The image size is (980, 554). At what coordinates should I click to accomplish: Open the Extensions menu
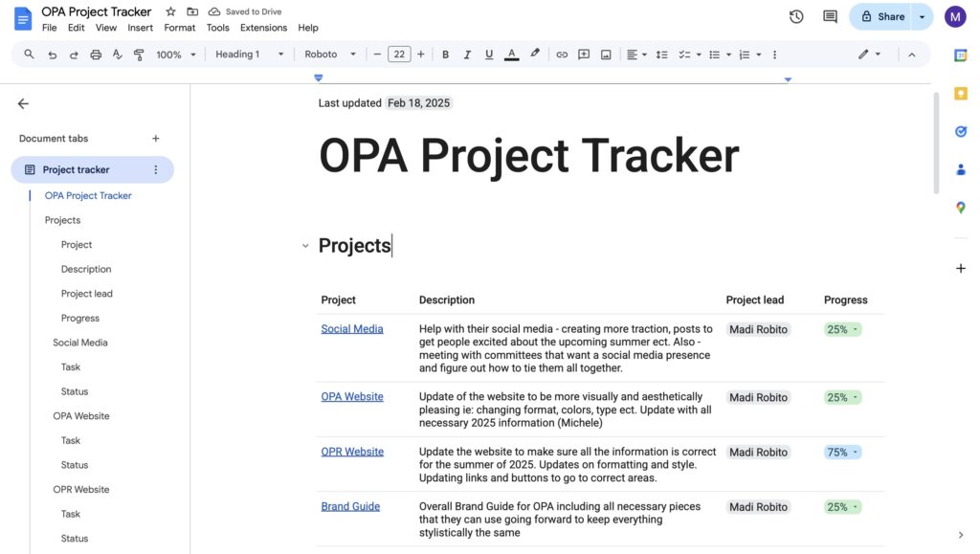(x=263, y=28)
